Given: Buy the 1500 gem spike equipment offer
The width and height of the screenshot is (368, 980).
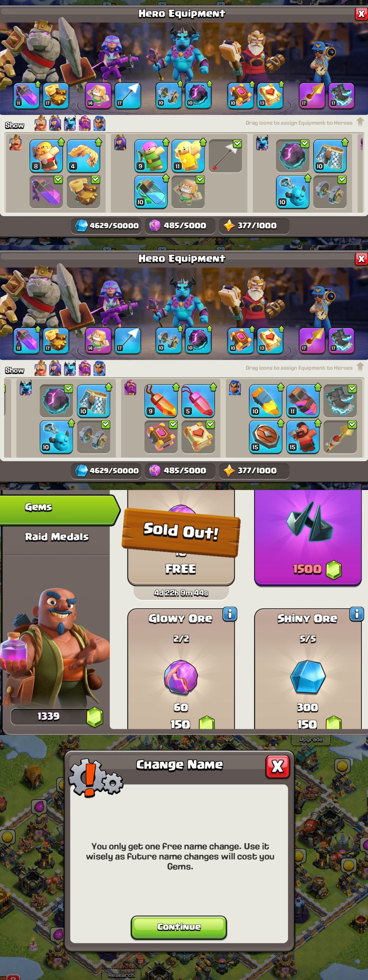Looking at the screenshot, I should pyautogui.click(x=308, y=538).
